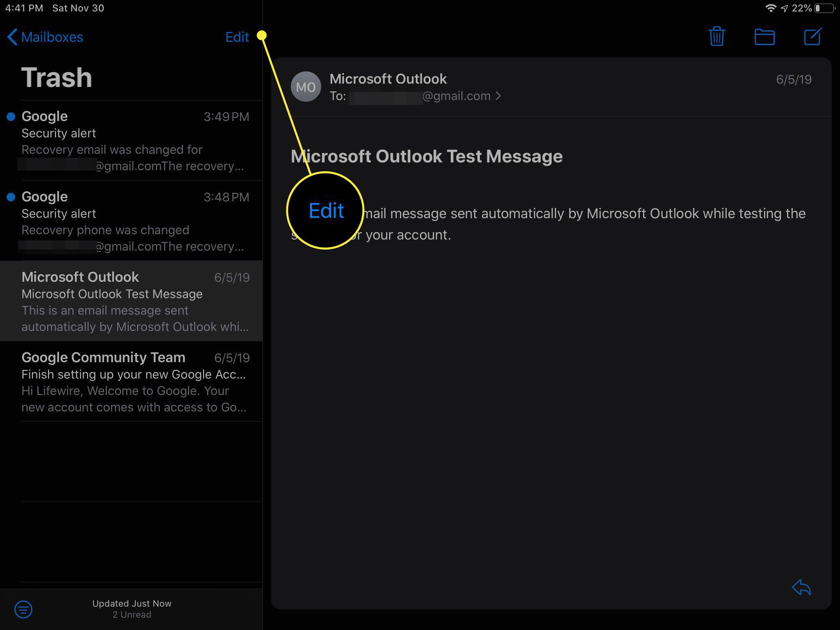
Task: Tap the blue unread dot on 3:49 PM email
Action: click(x=11, y=117)
